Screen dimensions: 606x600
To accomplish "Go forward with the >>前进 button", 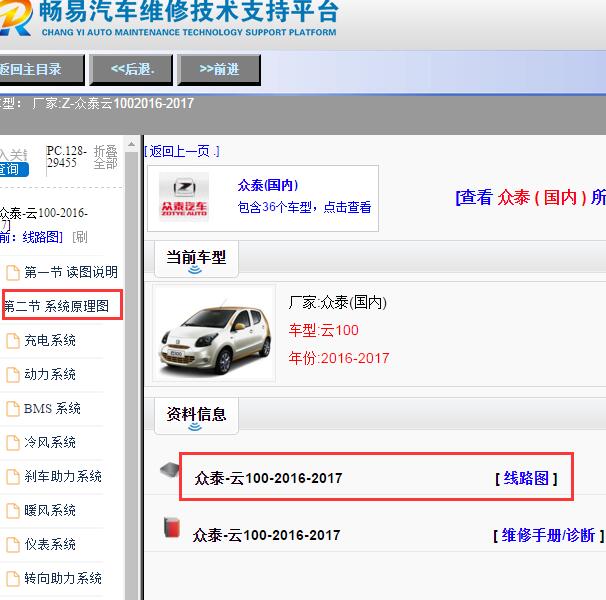I will coord(219,70).
